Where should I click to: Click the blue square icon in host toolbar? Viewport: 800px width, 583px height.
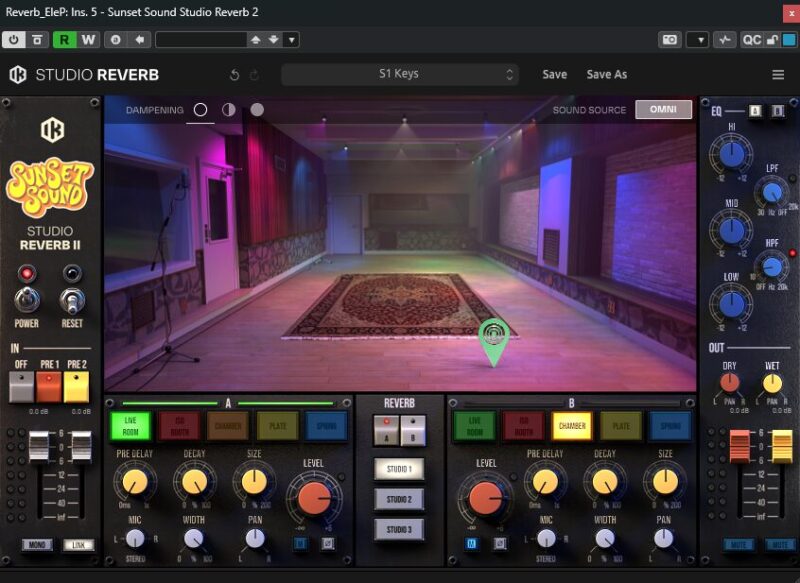[x=789, y=40]
